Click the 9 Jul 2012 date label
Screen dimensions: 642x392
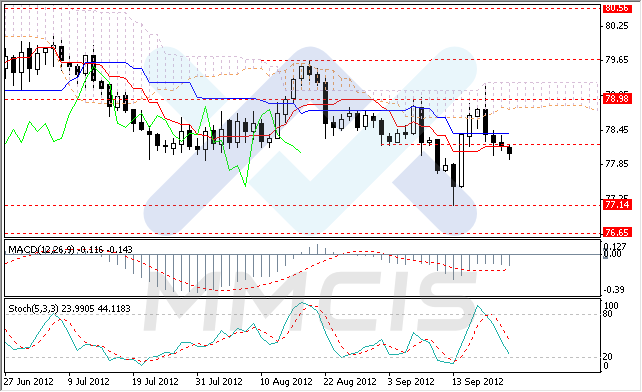coord(88,382)
